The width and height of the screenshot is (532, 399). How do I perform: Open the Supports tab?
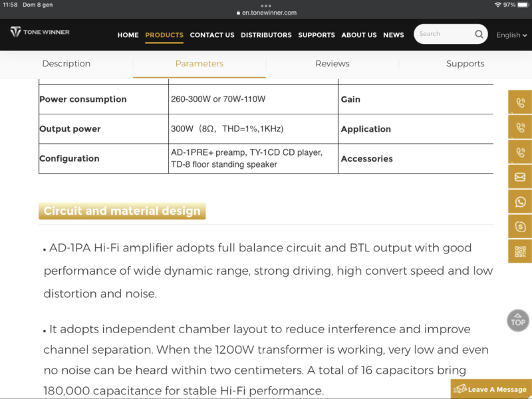click(x=465, y=64)
